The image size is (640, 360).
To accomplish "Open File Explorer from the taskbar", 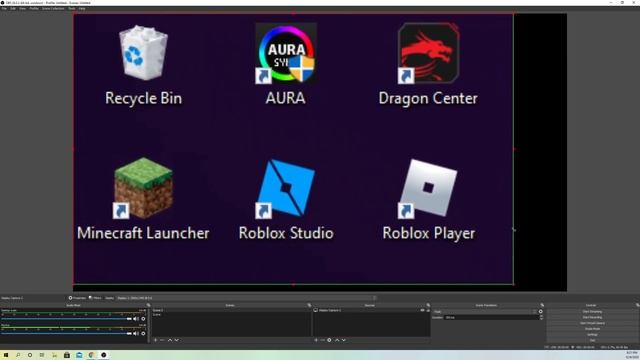I will point(54,355).
